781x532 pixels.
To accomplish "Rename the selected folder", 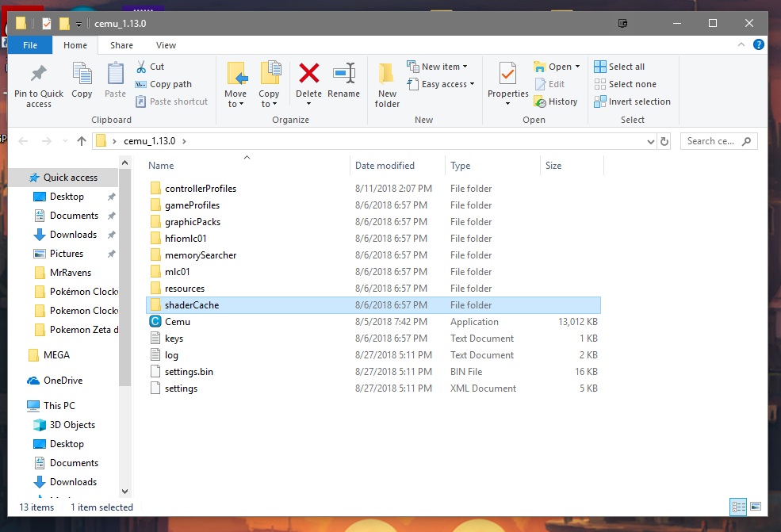I will pyautogui.click(x=343, y=80).
